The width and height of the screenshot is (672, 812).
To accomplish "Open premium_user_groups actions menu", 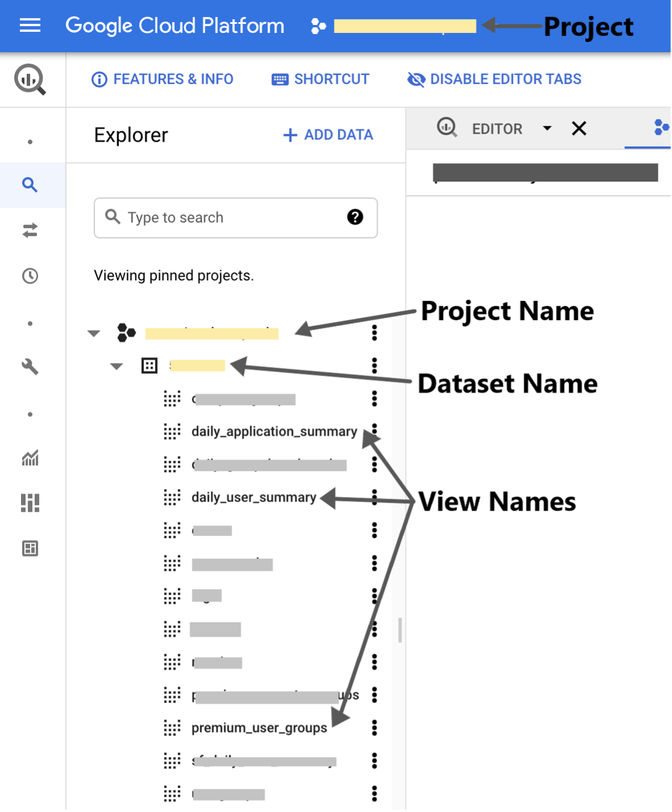I will (374, 728).
